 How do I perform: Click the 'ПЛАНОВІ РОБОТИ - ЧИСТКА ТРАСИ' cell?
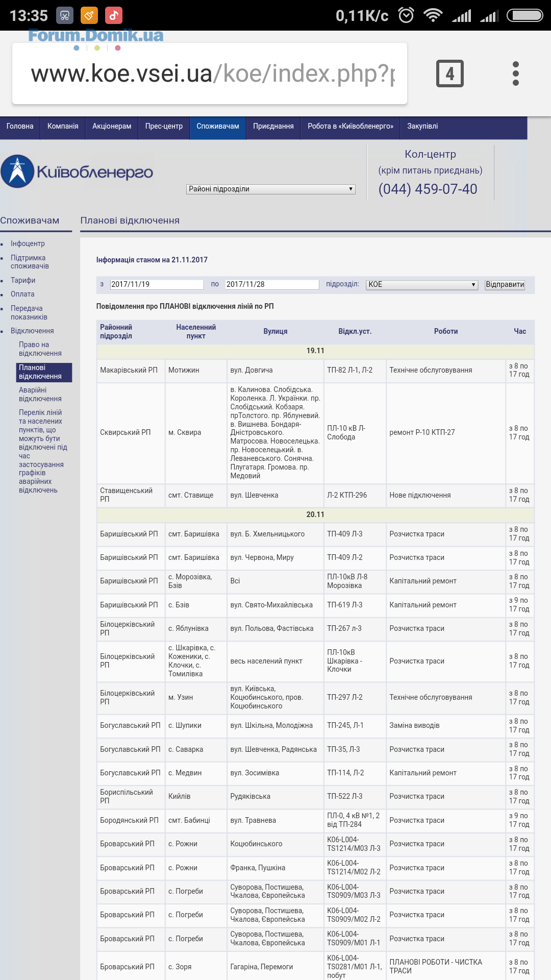click(446, 967)
